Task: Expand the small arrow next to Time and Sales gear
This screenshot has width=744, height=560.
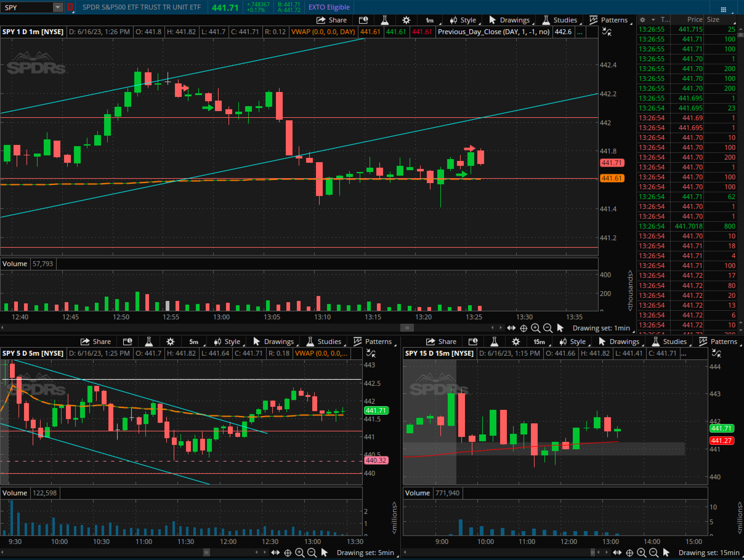Action: [653, 20]
